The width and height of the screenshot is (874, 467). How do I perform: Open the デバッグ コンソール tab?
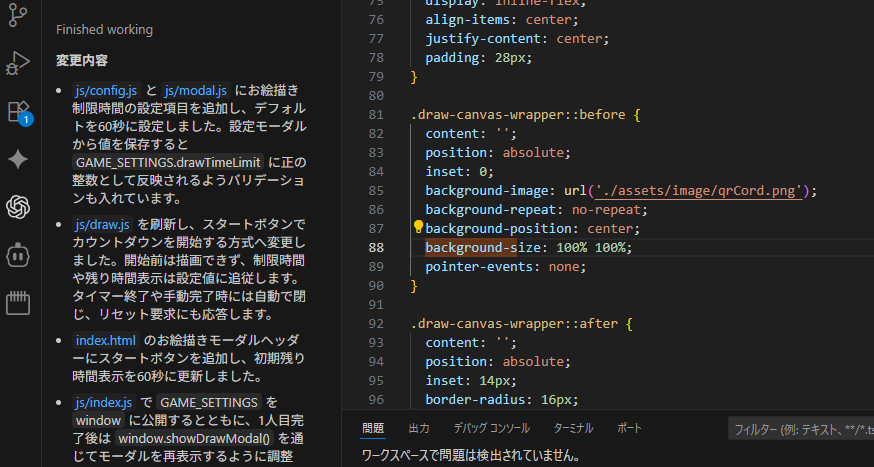492,428
